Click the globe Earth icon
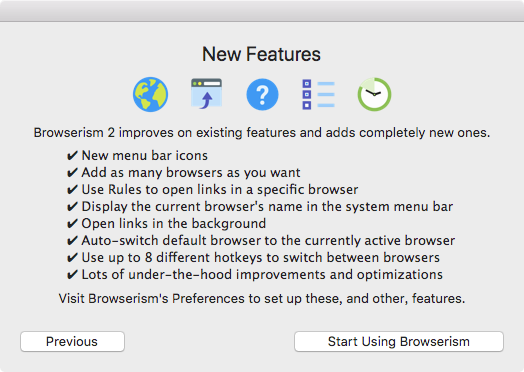Image resolution: width=524 pixels, height=372 pixels. [150, 94]
